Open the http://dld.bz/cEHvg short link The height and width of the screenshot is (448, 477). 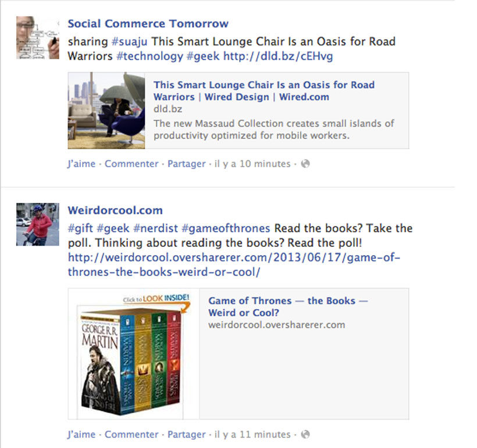click(278, 56)
